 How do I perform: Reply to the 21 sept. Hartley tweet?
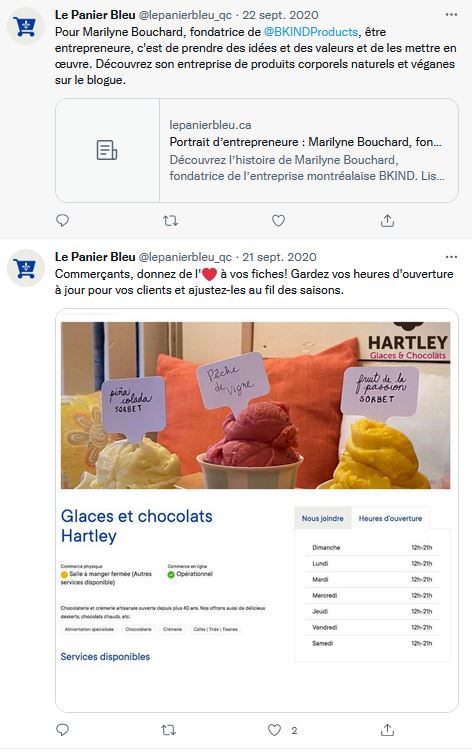[62, 730]
